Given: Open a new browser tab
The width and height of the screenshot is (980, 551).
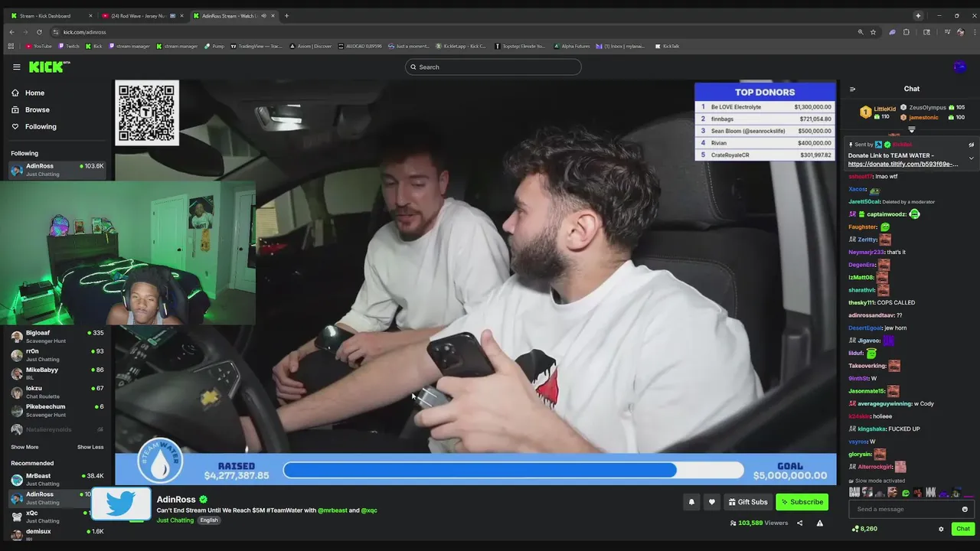Looking at the screenshot, I should (x=286, y=15).
